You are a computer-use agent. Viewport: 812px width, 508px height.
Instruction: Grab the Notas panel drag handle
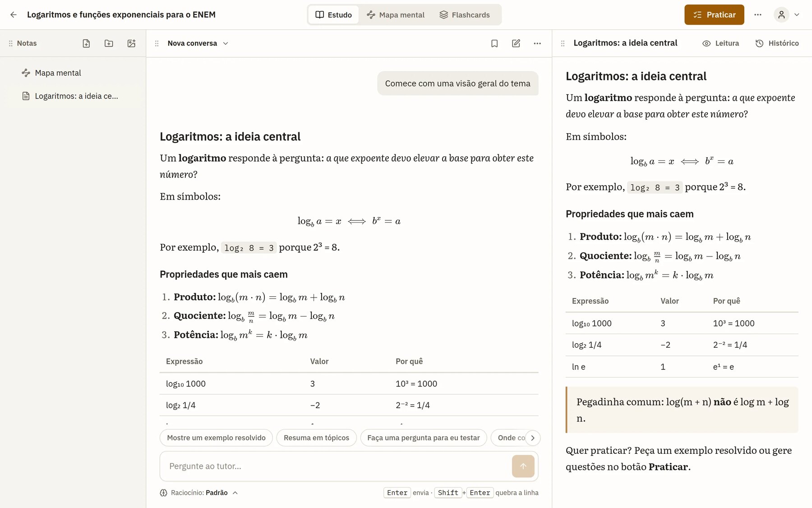pyautogui.click(x=10, y=43)
